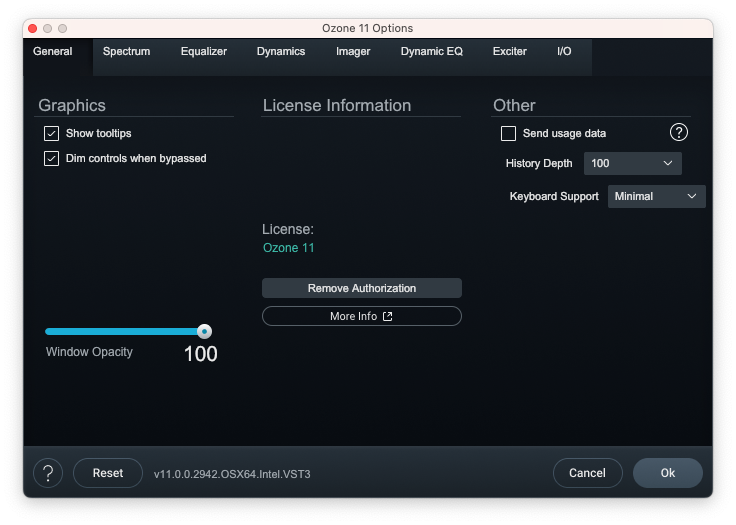Open the Keyboard Support dropdown
The width and height of the screenshot is (736, 525).
point(656,196)
